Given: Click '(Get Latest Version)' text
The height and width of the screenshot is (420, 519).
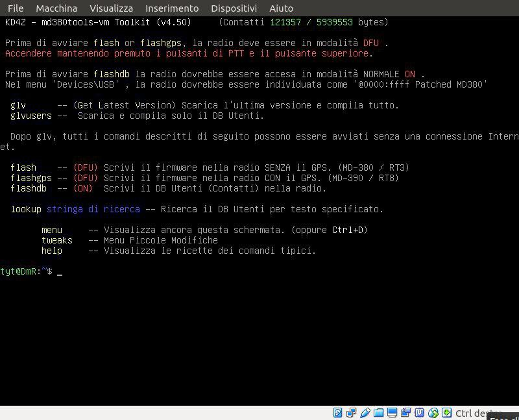Looking at the screenshot, I should 125,105.
